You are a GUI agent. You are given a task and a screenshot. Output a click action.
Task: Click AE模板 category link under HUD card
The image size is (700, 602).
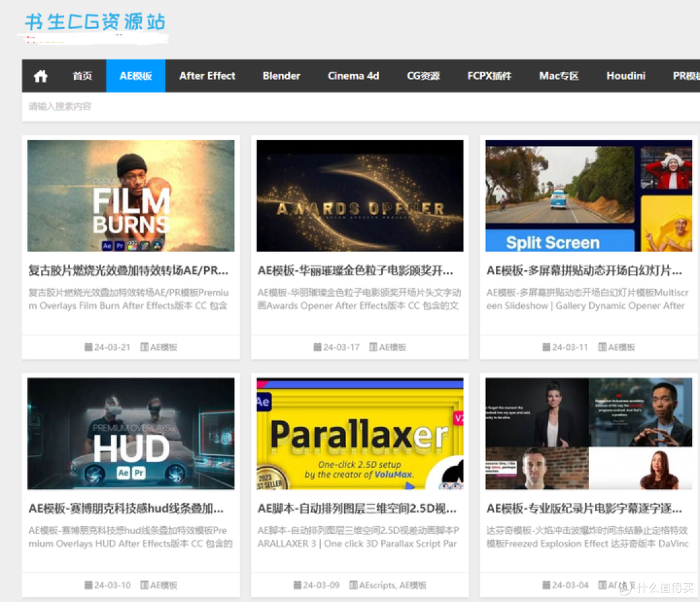point(164,585)
